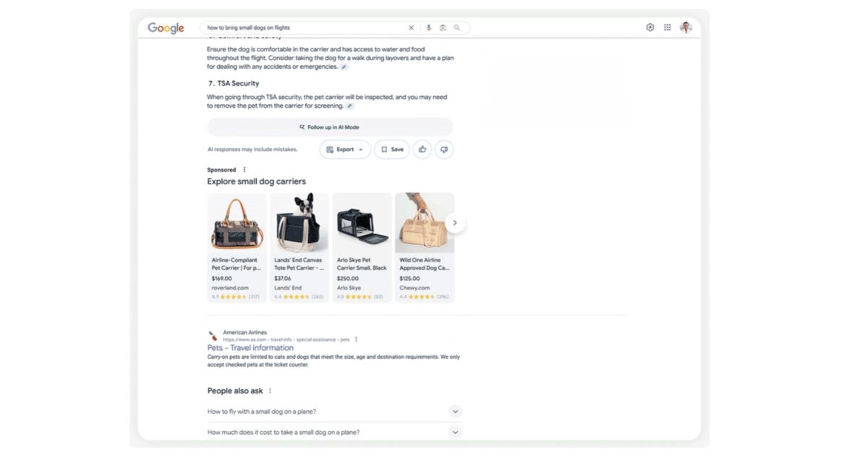Open the Google apps grid icon

pos(668,27)
